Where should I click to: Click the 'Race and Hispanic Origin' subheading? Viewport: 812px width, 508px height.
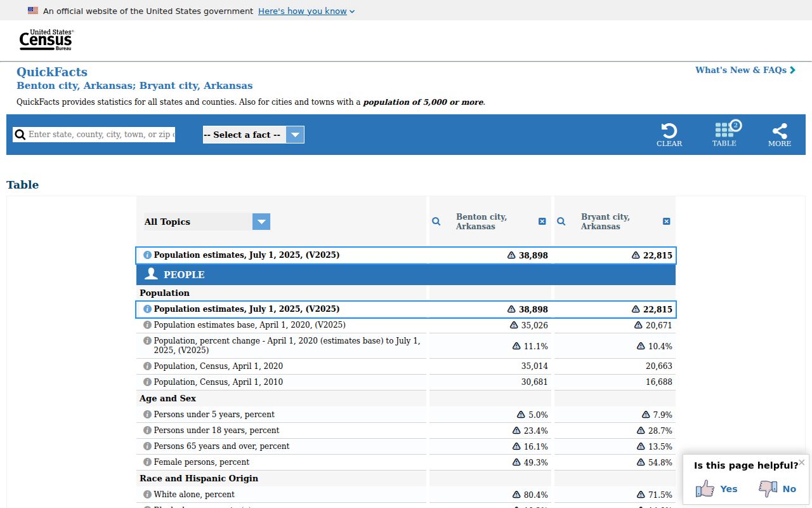coord(199,479)
